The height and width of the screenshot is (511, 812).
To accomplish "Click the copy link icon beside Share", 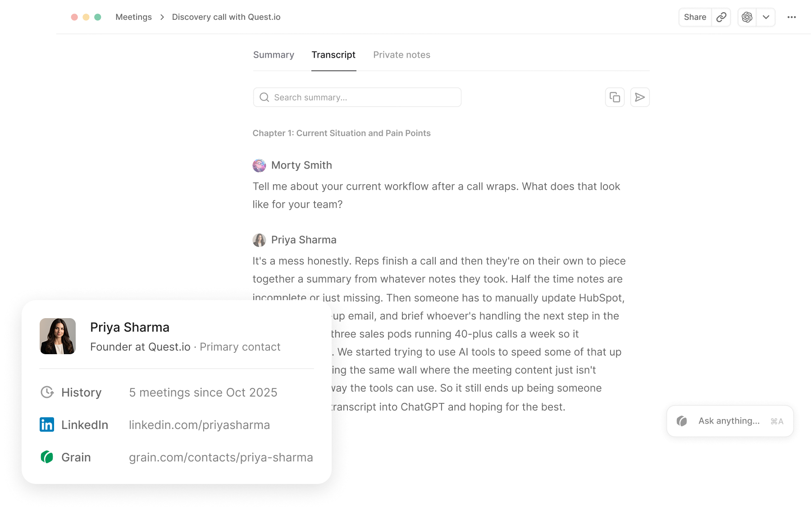I will (x=721, y=17).
